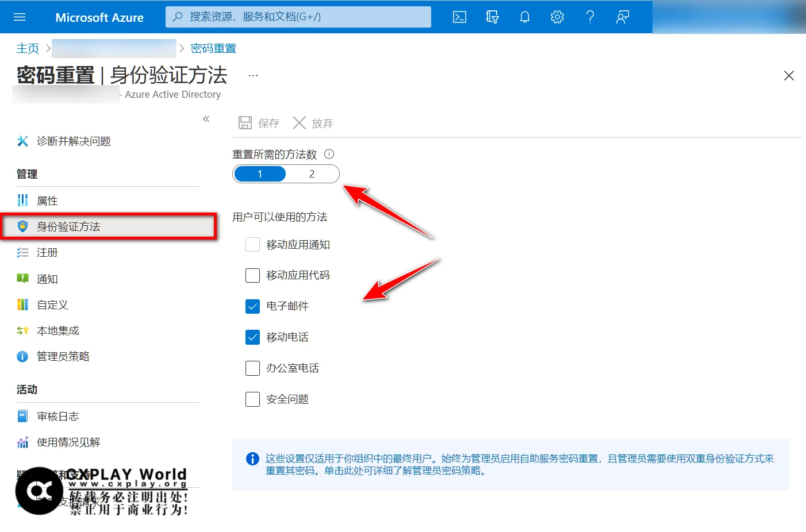The image size is (806, 532).
Task: Click the sync icon beside 本地集成
Action: click(x=22, y=330)
